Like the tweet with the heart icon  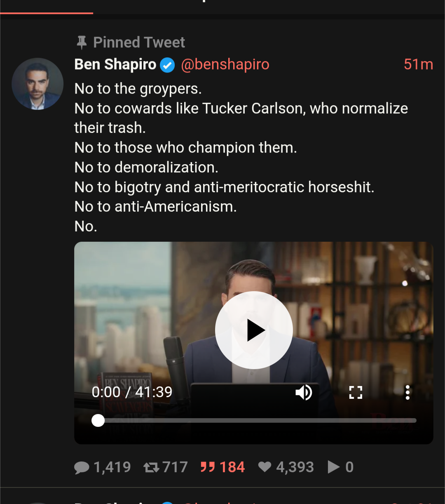coord(265,467)
